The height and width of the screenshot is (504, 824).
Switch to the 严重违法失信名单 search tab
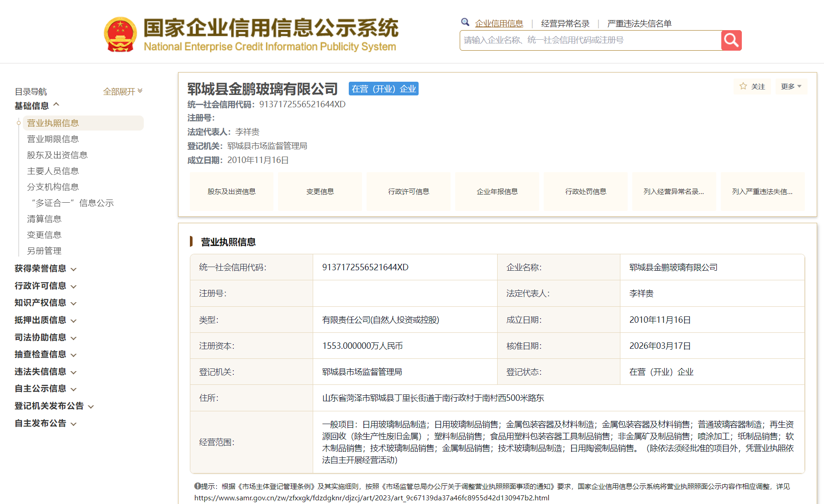coord(639,23)
